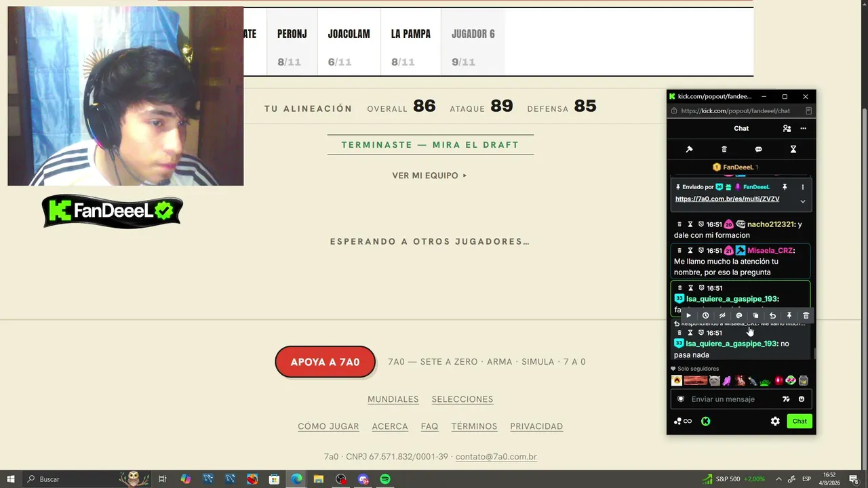Open the MUNDIALES link
Viewport: 868px width, 488px height.
coord(393,399)
